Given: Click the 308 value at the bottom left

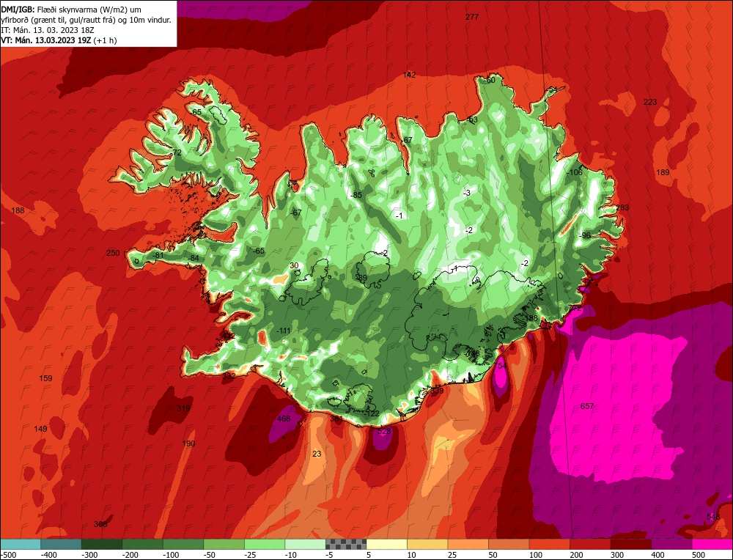Looking at the screenshot, I should point(100,524).
